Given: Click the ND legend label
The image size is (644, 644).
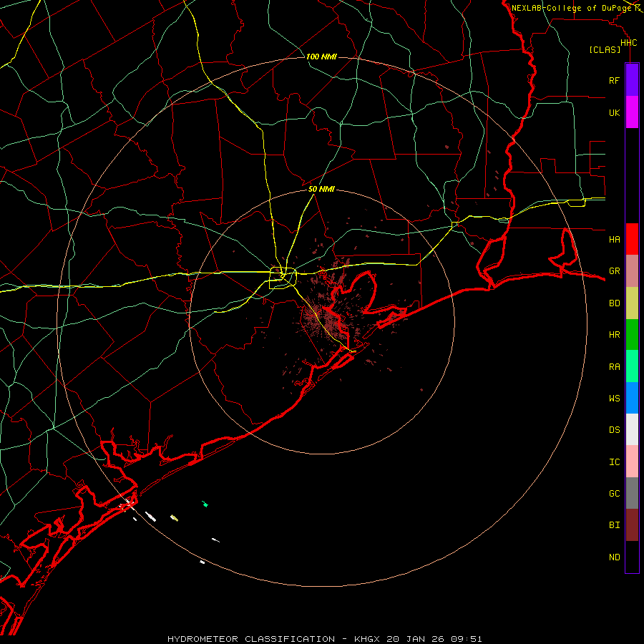Looking at the screenshot, I should click(x=614, y=557).
